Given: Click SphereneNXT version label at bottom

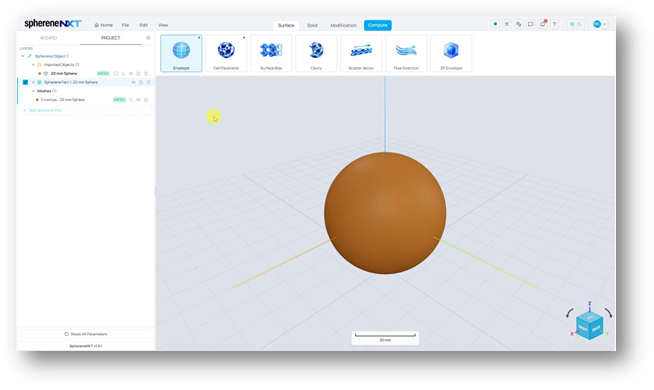Looking at the screenshot, I should [86, 346].
